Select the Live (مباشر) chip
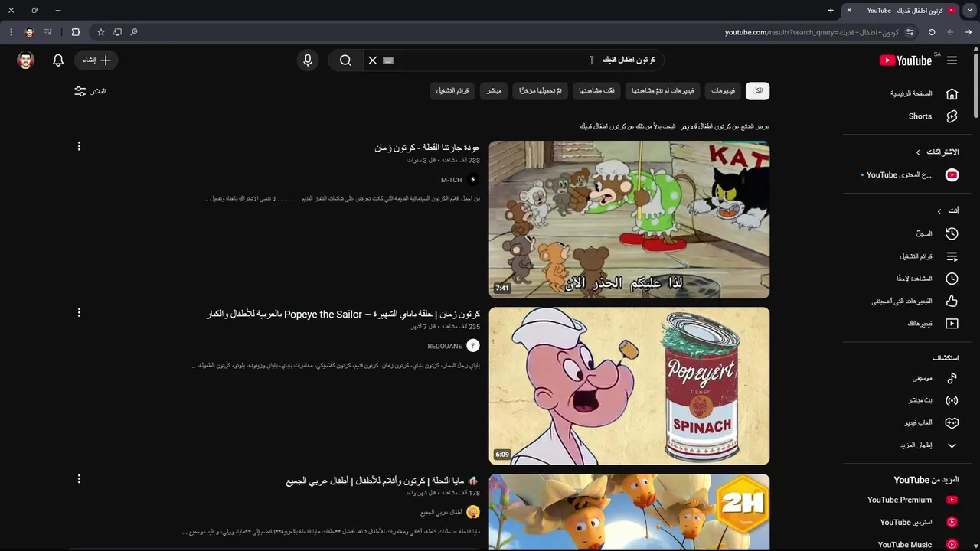Viewport: 980px width, 551px height. pyautogui.click(x=495, y=91)
